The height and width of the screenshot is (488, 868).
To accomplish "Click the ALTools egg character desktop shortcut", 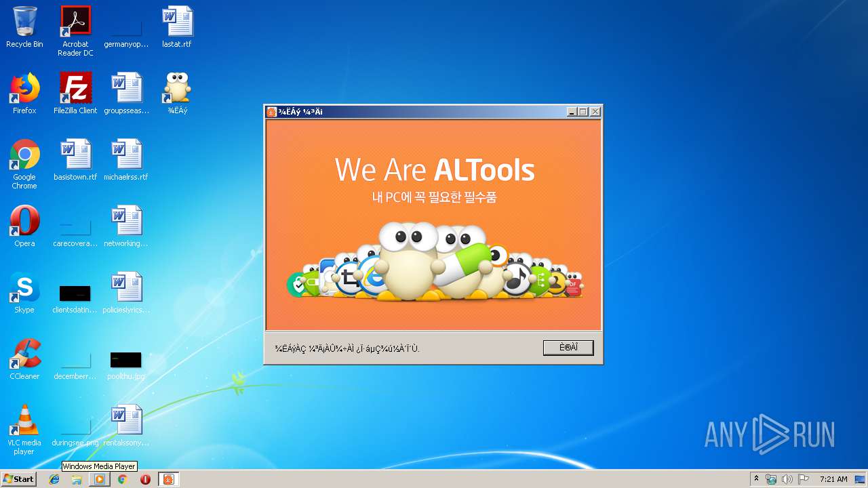I will click(x=177, y=94).
